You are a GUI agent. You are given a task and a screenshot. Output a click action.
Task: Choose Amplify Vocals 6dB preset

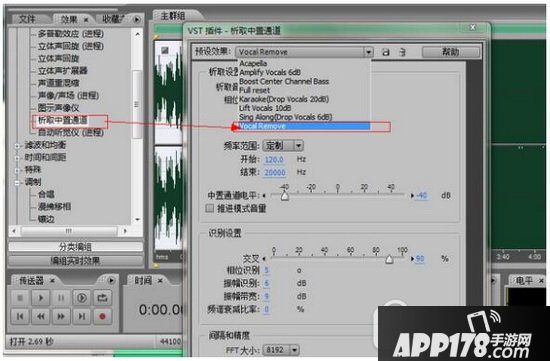[269, 72]
